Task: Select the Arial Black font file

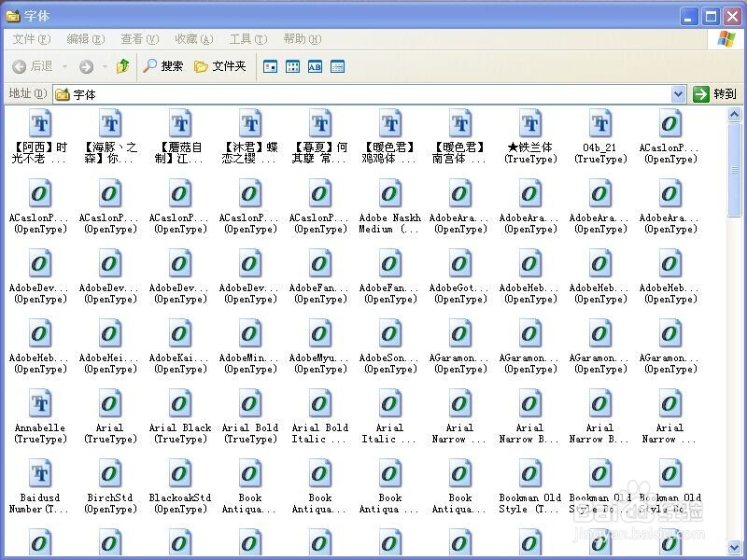Action: tap(180, 416)
